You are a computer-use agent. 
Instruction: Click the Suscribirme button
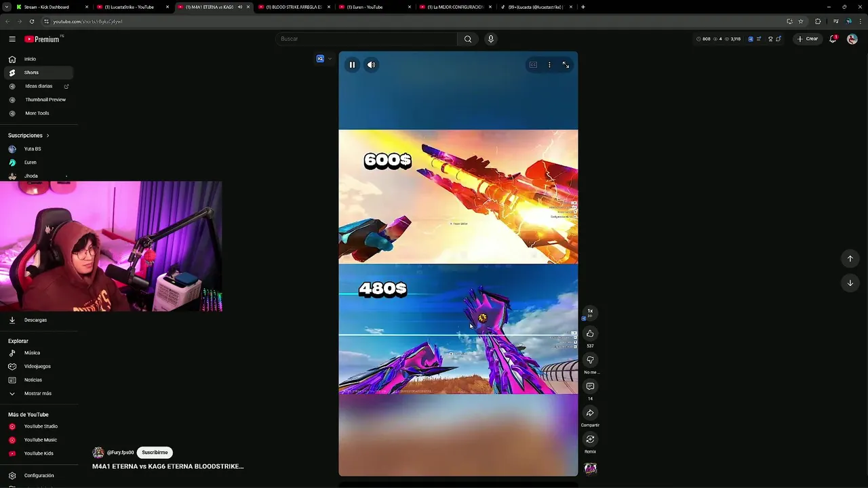pyautogui.click(x=155, y=453)
